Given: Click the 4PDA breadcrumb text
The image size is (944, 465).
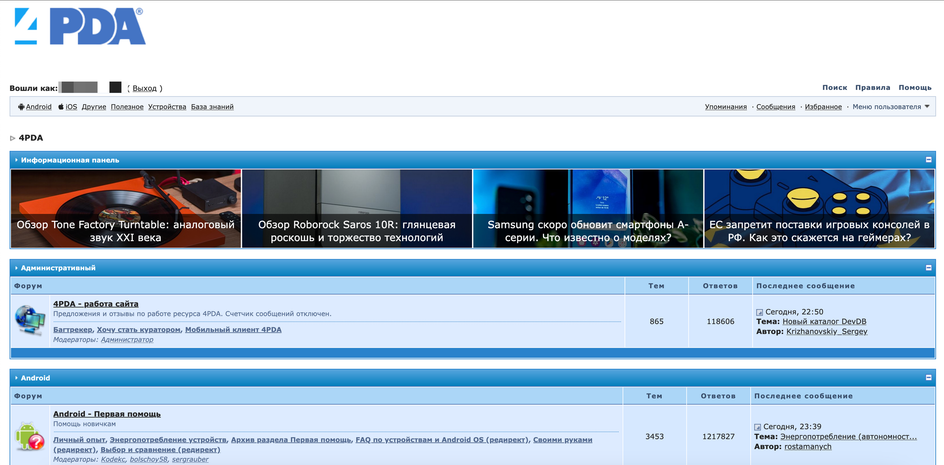Looking at the screenshot, I should click(31, 138).
